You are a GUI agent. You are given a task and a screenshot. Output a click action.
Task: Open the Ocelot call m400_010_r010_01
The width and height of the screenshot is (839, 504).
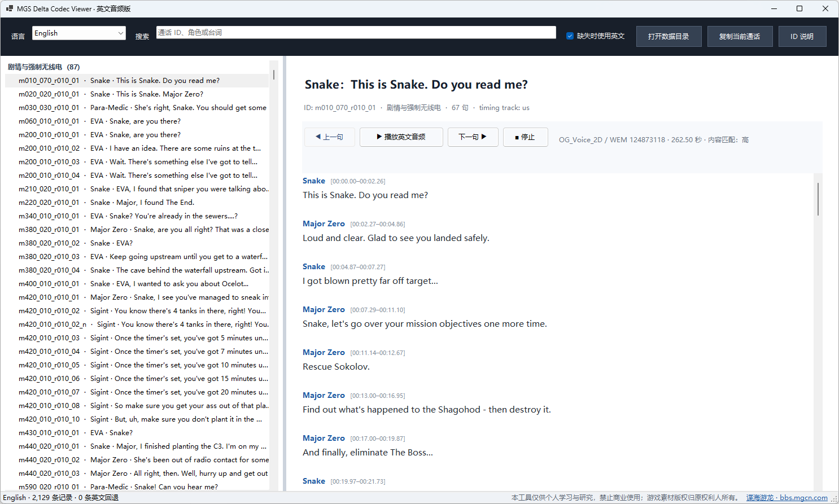(x=137, y=284)
